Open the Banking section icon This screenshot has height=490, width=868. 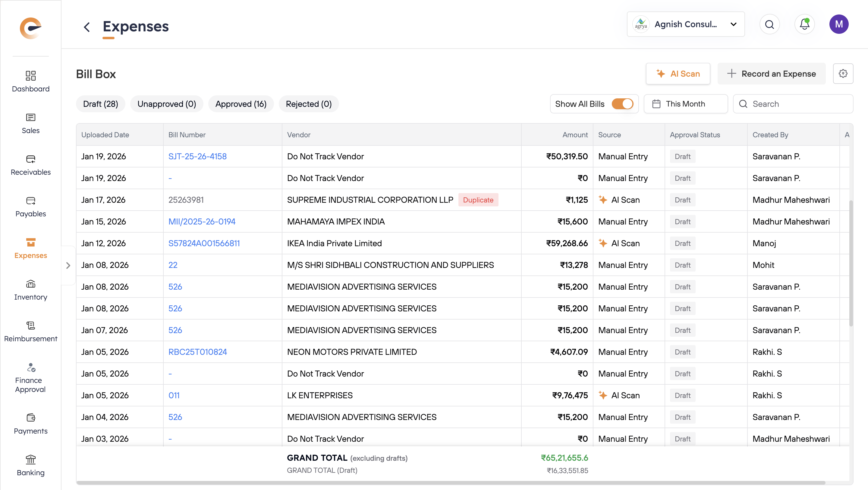coord(30,459)
